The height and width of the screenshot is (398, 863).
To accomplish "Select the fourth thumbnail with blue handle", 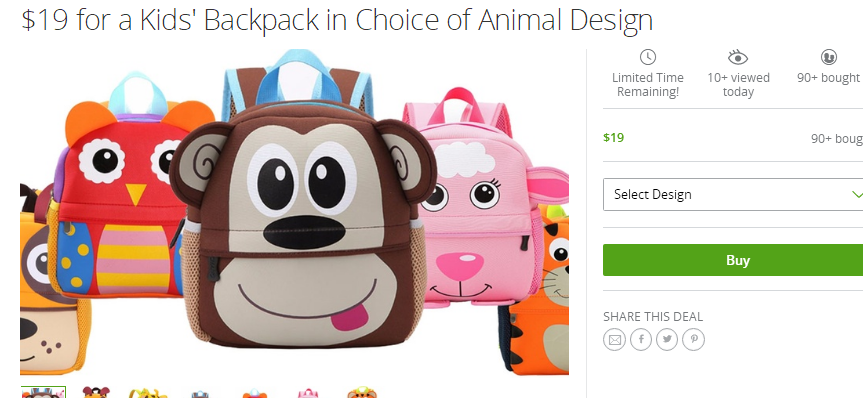I will 200,394.
